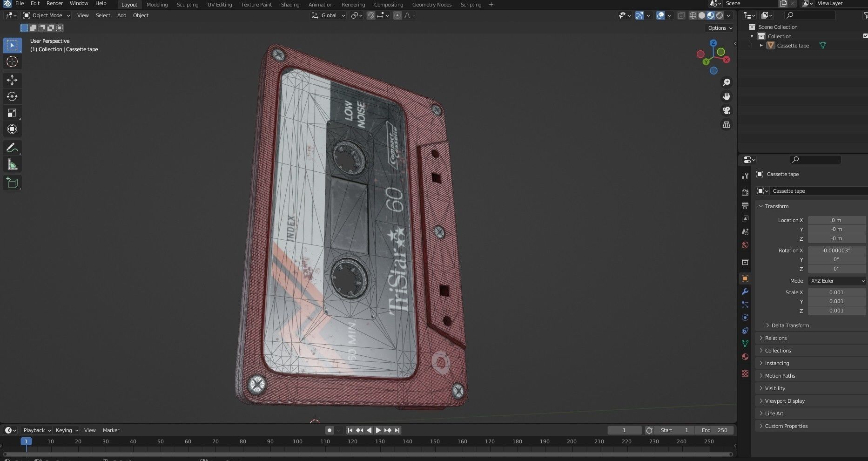Select the Select Box tool

13,45
